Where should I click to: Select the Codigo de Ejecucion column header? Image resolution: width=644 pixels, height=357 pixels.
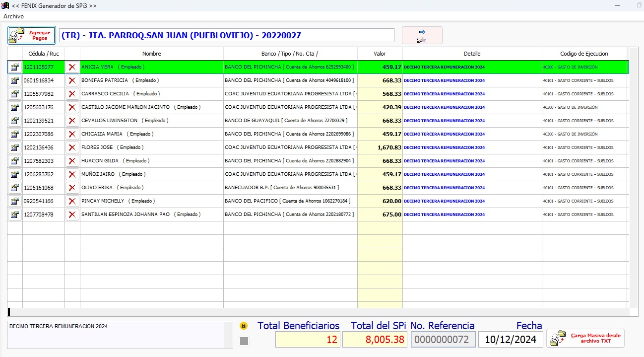584,54
